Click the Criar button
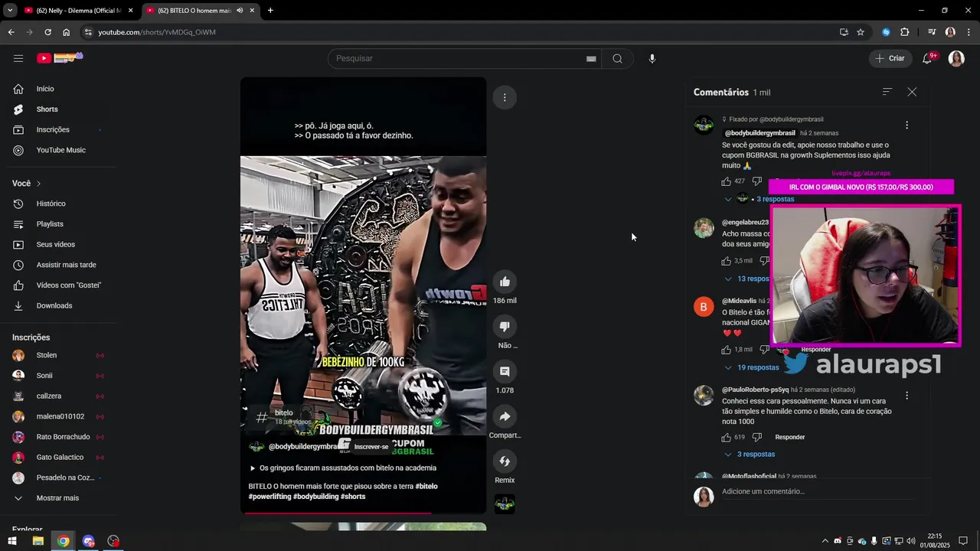 click(x=890, y=58)
